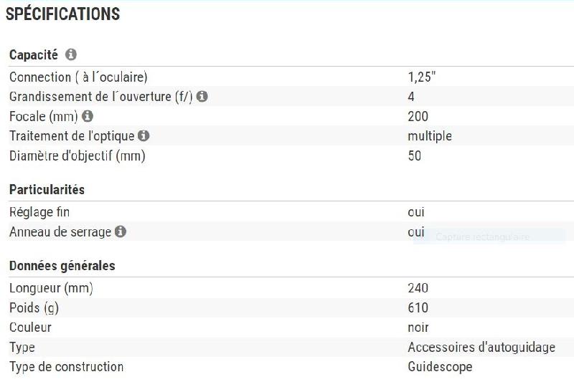Click info icon next to Anneau de serrage

(x=121, y=231)
